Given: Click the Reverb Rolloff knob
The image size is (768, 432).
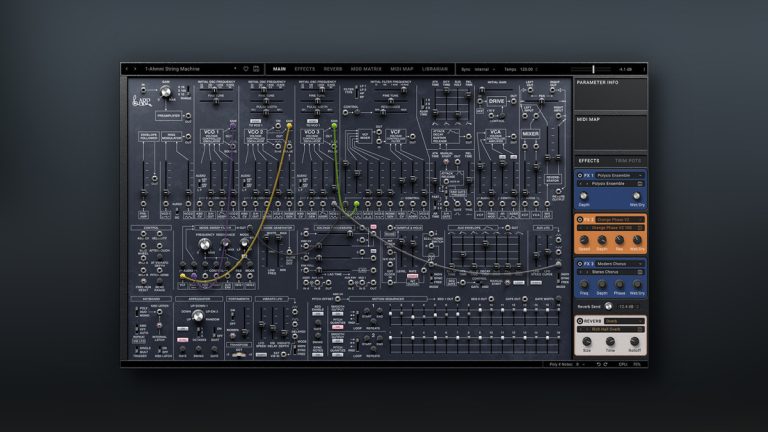Looking at the screenshot, I should pos(634,341).
